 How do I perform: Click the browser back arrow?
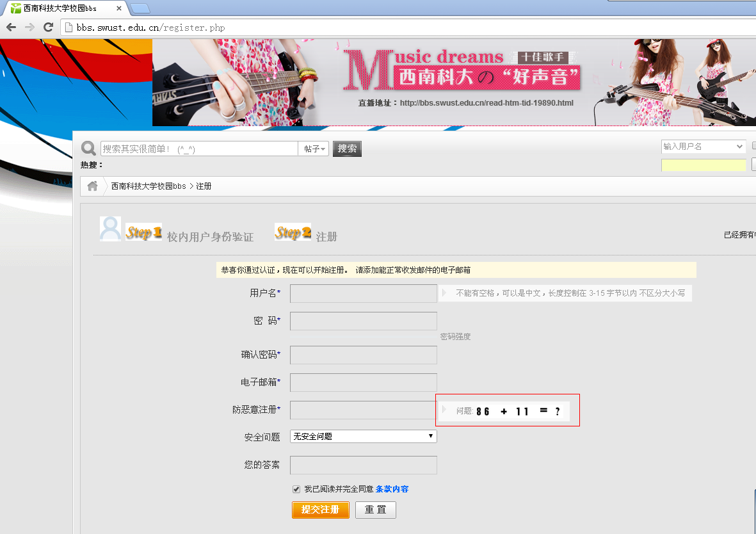click(x=11, y=28)
